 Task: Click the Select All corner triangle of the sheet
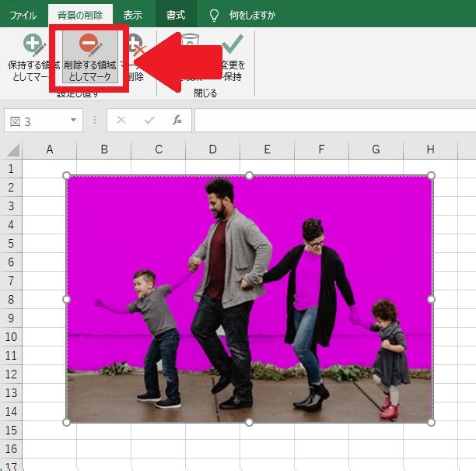[x=12, y=149]
